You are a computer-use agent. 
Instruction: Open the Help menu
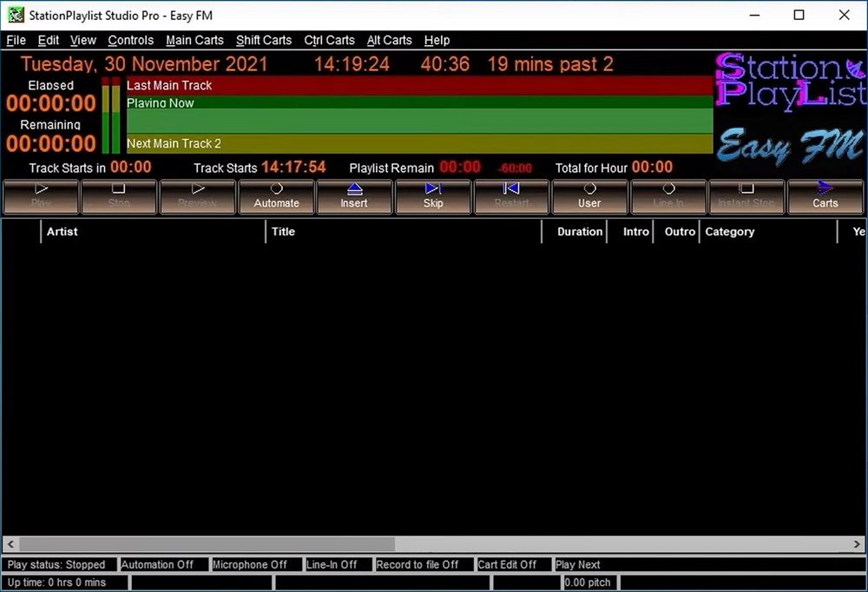[x=437, y=41]
